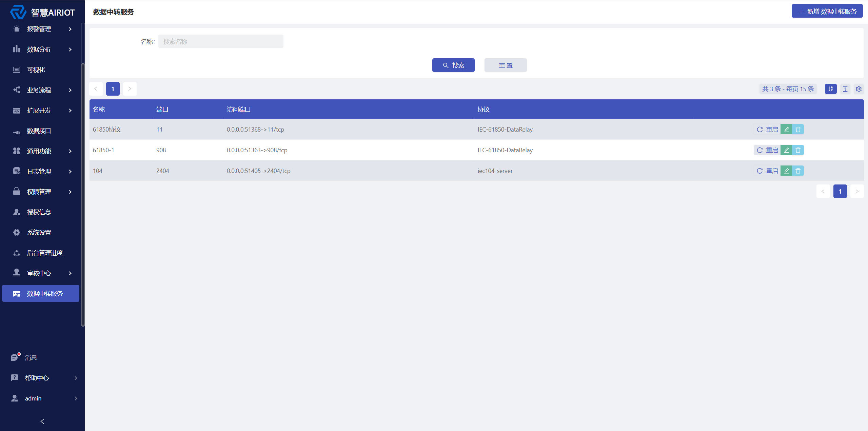Open the table column settings gear
The width and height of the screenshot is (868, 431).
tap(859, 89)
